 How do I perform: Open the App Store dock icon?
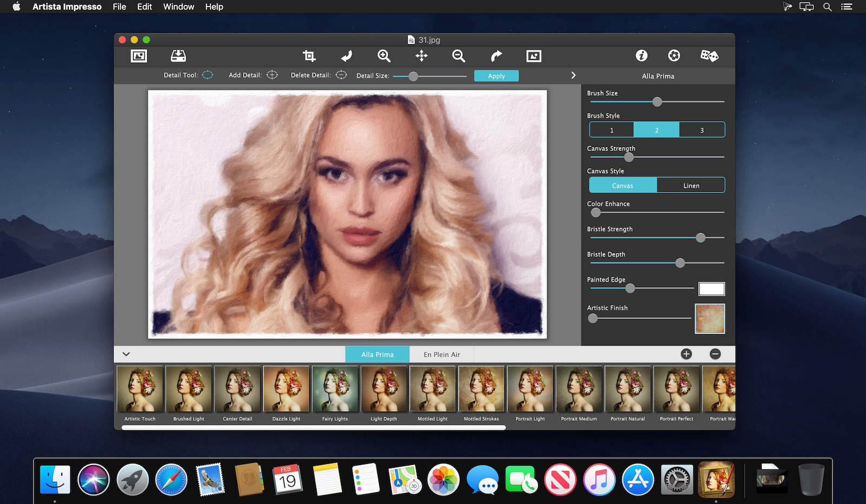638,480
